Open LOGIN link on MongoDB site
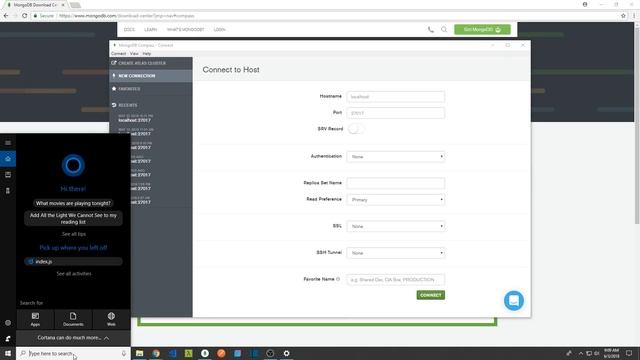 pyautogui.click(x=220, y=29)
